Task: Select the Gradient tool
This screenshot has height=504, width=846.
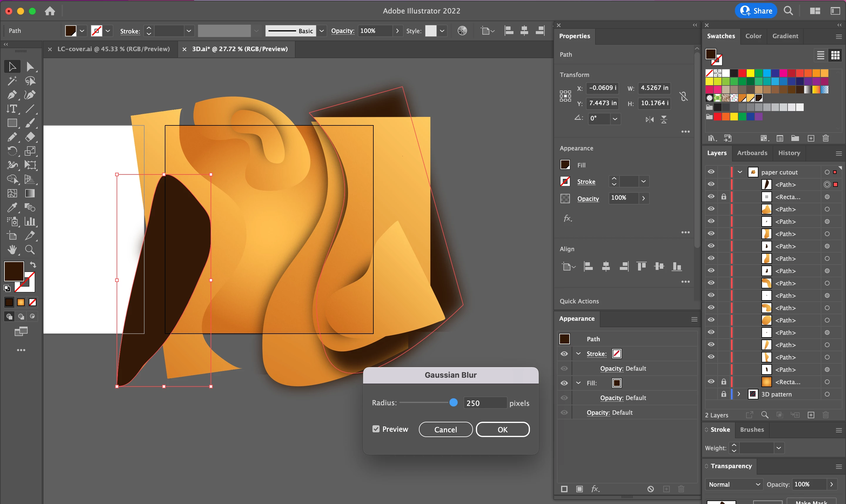Action: (x=30, y=193)
